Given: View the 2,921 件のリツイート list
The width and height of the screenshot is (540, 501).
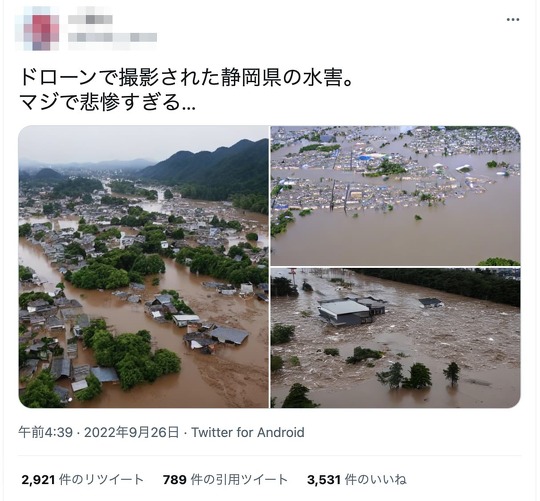Looking at the screenshot, I should click(82, 479).
